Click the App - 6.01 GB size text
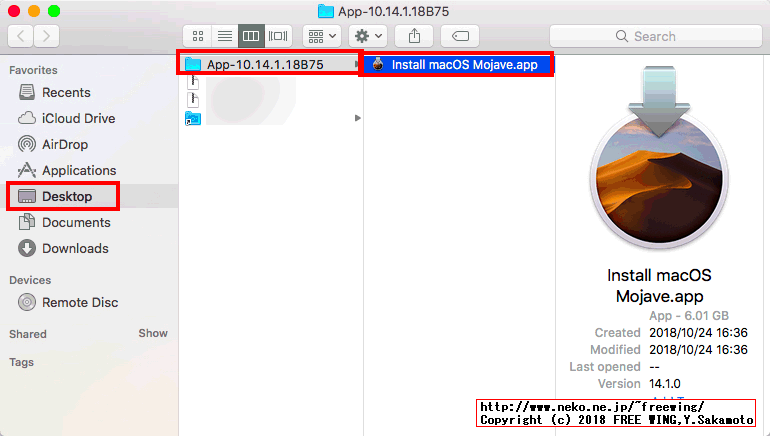This screenshot has width=770, height=436. point(689,316)
